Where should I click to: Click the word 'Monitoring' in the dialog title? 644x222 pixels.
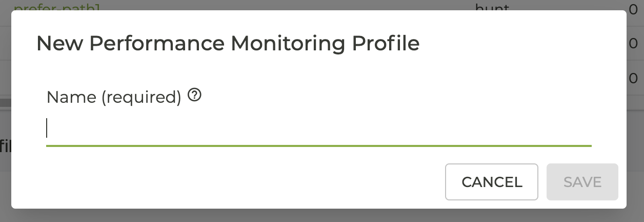[x=288, y=44]
